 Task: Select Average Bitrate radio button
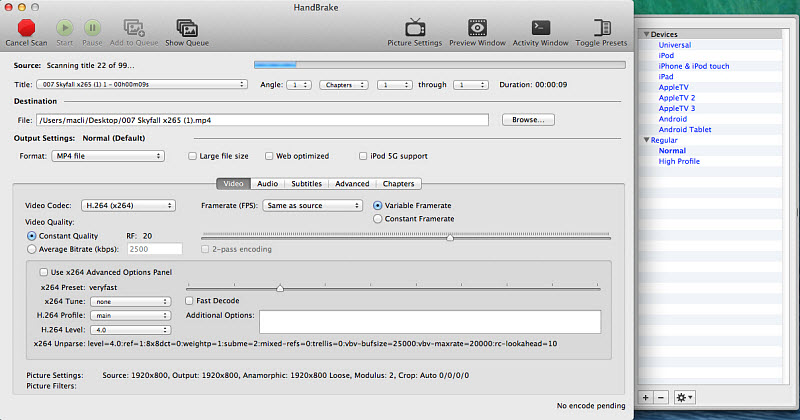[x=32, y=250]
